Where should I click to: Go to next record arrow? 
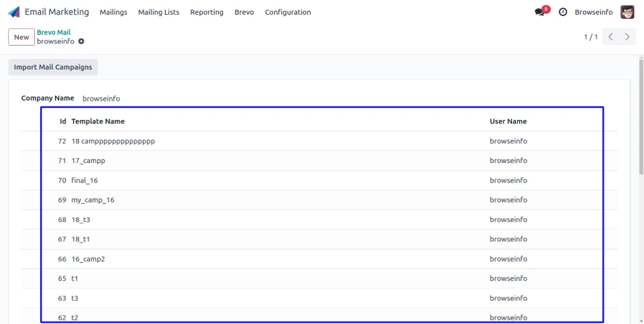(x=627, y=37)
